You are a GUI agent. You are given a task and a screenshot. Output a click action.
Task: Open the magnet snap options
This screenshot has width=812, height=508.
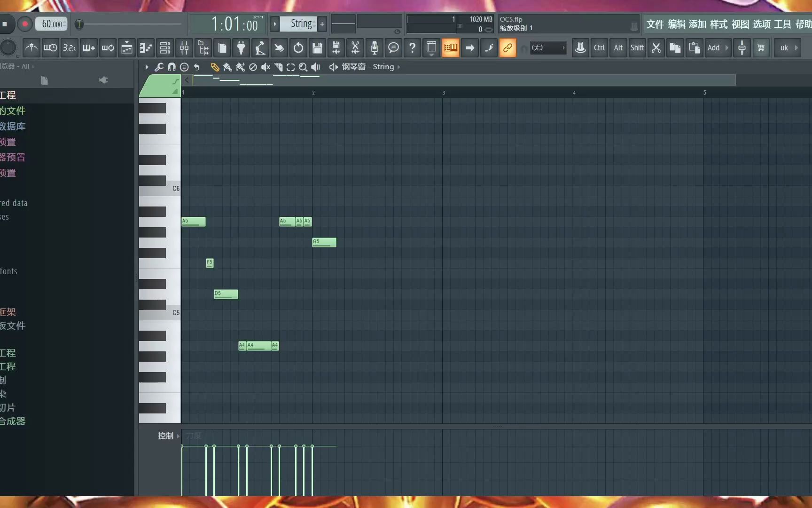[172, 67]
